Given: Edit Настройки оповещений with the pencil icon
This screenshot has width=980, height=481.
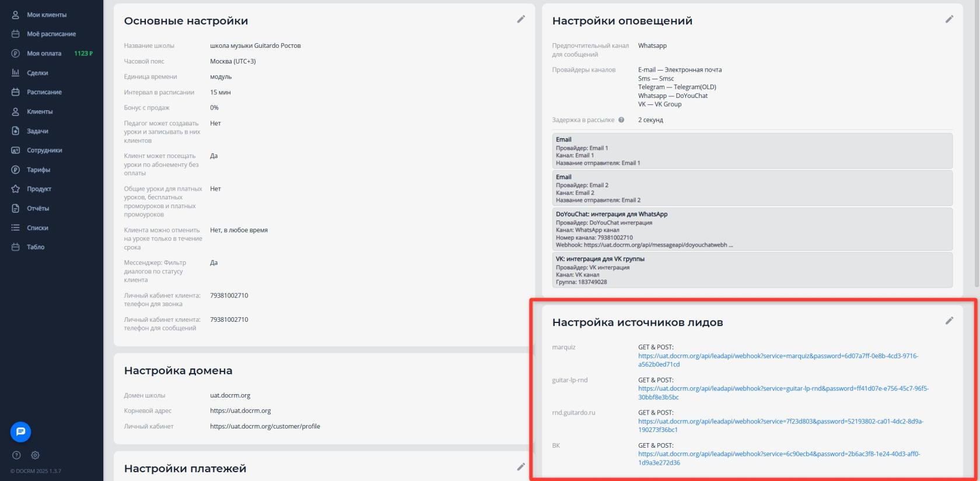Looking at the screenshot, I should coord(949,19).
